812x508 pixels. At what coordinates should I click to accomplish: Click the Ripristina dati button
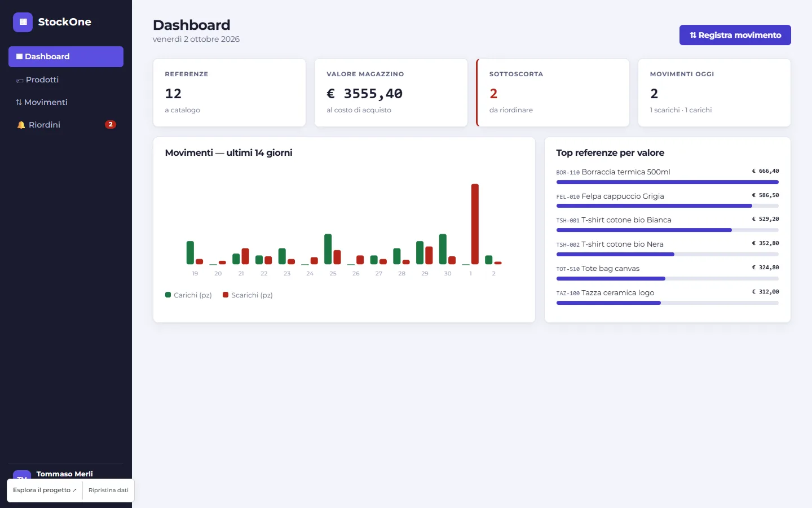click(x=108, y=490)
